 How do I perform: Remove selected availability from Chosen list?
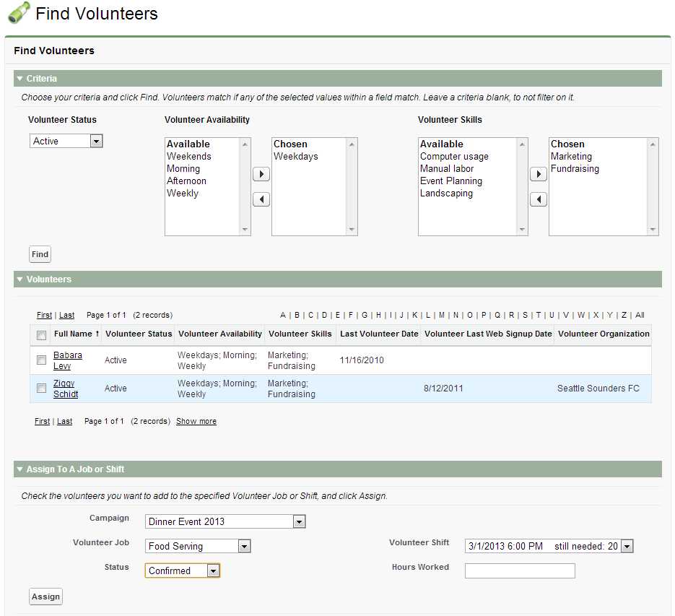(x=261, y=199)
